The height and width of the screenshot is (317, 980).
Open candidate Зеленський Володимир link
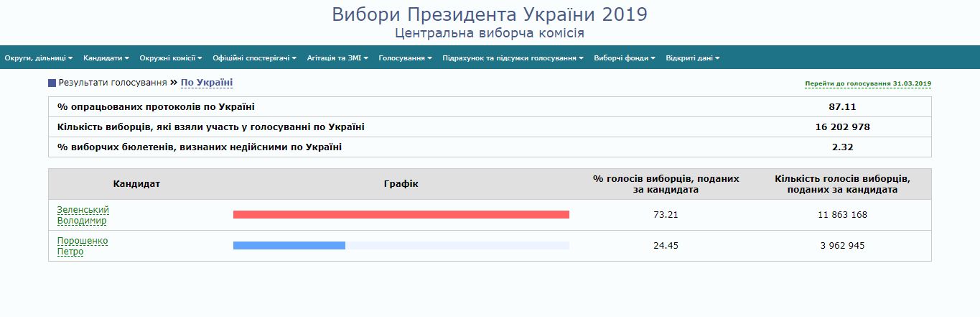tap(83, 215)
